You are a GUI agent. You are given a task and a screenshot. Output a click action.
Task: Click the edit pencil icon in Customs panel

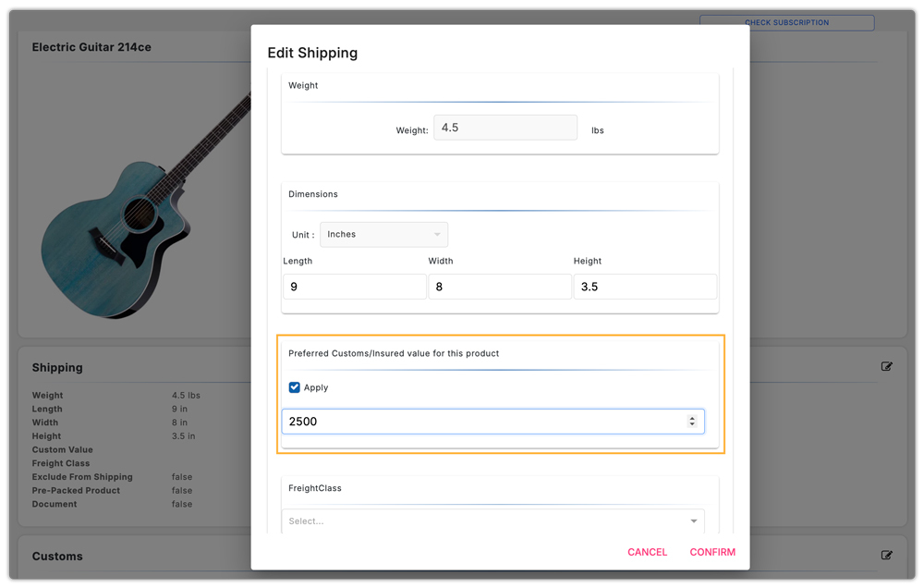[x=886, y=555]
